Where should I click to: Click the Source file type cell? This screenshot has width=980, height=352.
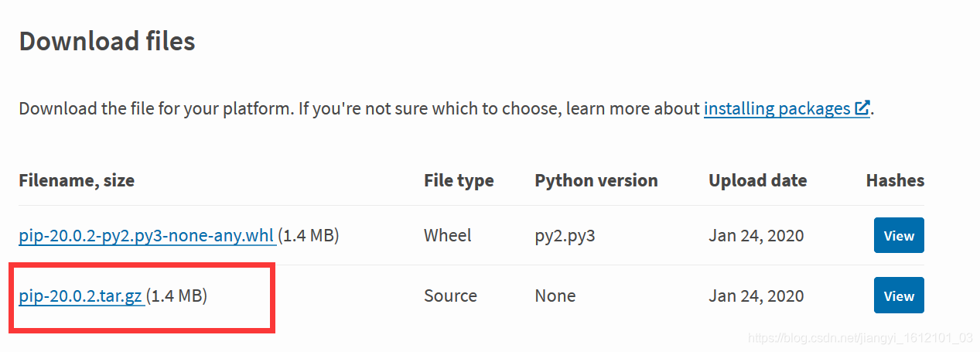450,296
